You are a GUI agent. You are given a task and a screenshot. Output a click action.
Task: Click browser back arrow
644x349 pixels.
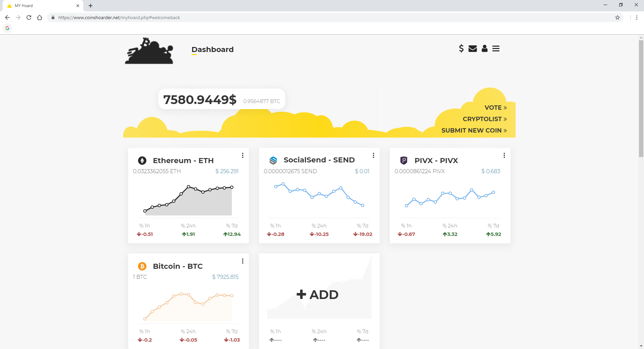click(7, 17)
